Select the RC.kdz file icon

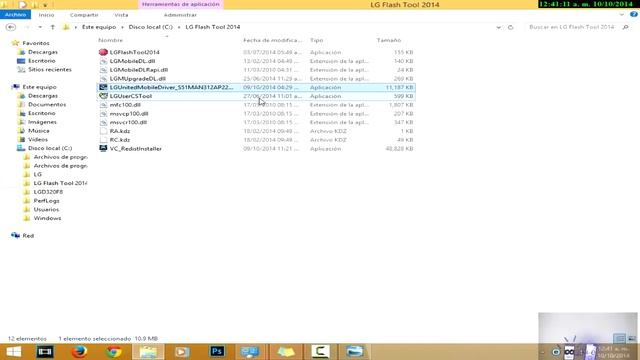[x=103, y=140]
